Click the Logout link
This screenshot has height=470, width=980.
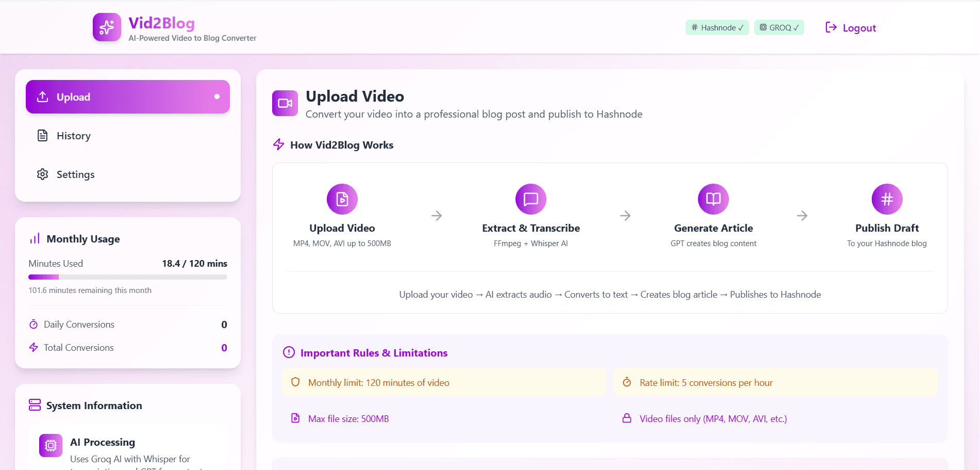tap(851, 28)
